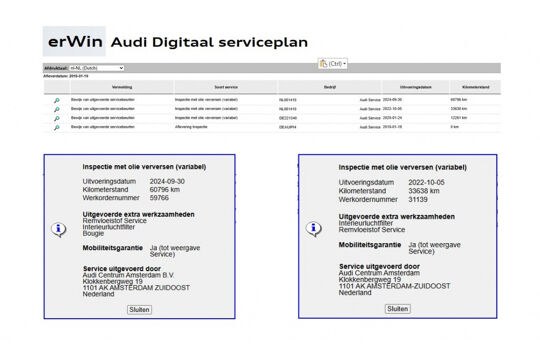This screenshot has height=360, width=540.
Task: Expand the Paste Options (Ctrl) arrow
Action: (x=344, y=64)
